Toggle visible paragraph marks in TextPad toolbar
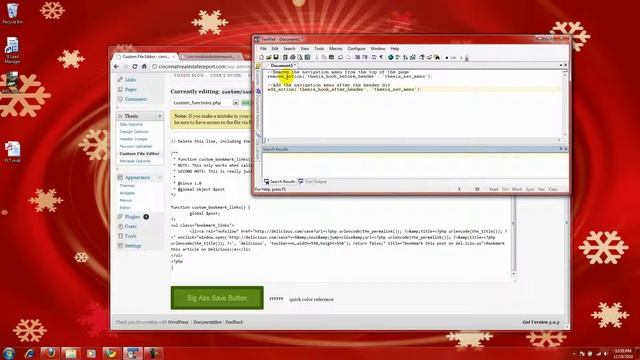Viewport: 640px width, 360px height. coord(381,58)
